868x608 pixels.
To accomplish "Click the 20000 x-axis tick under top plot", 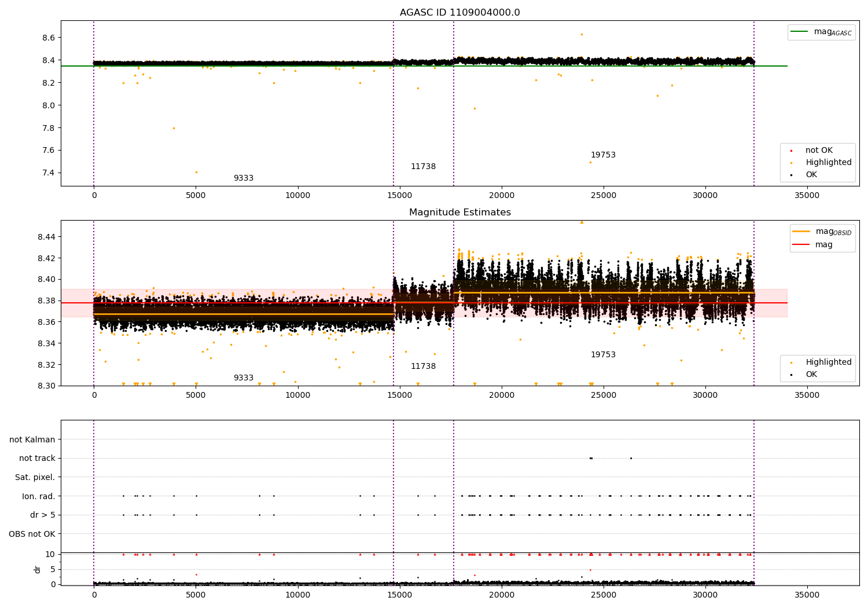I will coord(502,196).
